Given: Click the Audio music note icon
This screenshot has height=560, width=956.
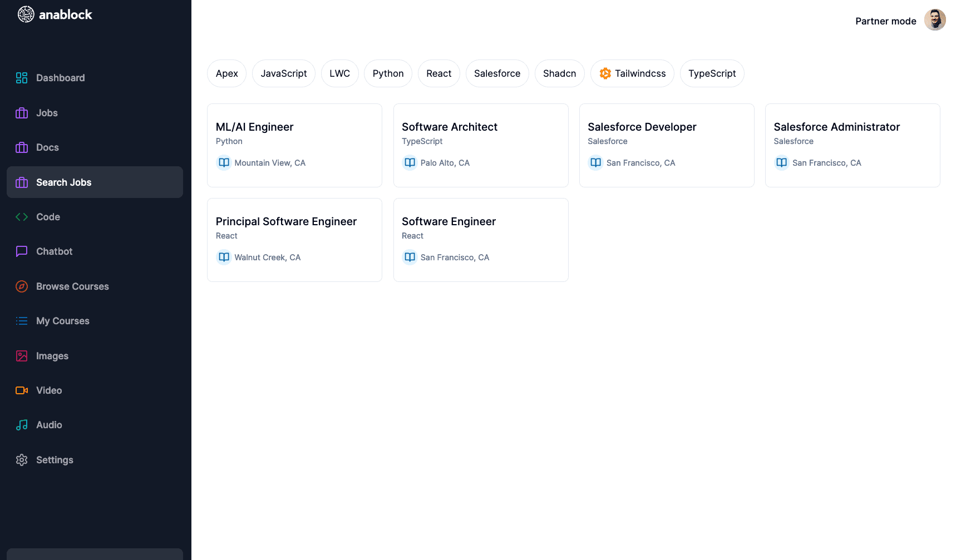Looking at the screenshot, I should [x=22, y=425].
